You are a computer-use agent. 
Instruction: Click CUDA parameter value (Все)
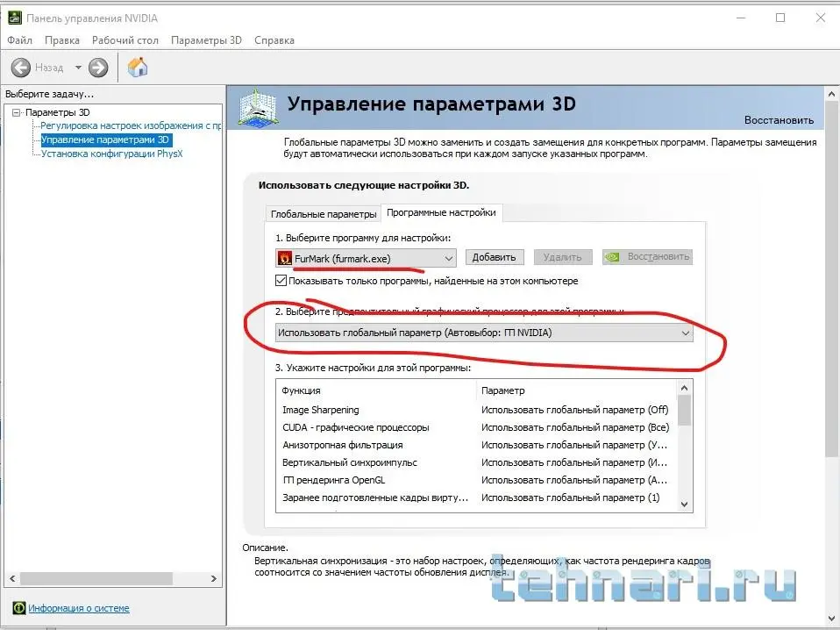pos(575,427)
